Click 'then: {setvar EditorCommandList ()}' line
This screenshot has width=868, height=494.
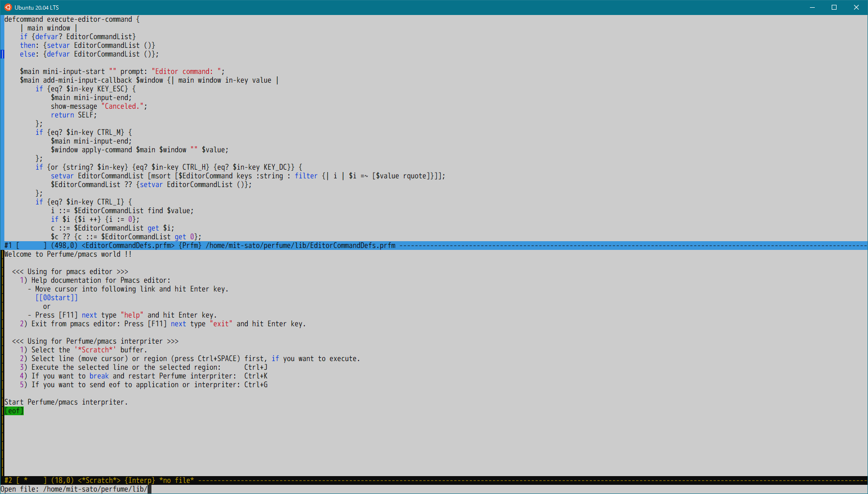tap(88, 45)
